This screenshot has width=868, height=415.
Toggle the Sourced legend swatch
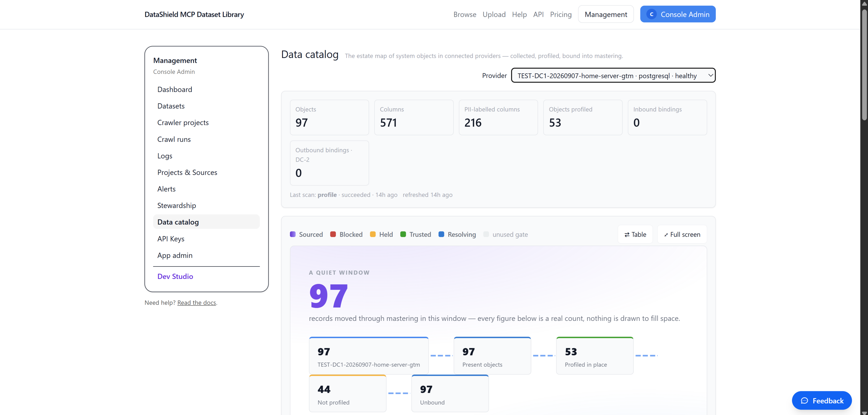(x=293, y=234)
